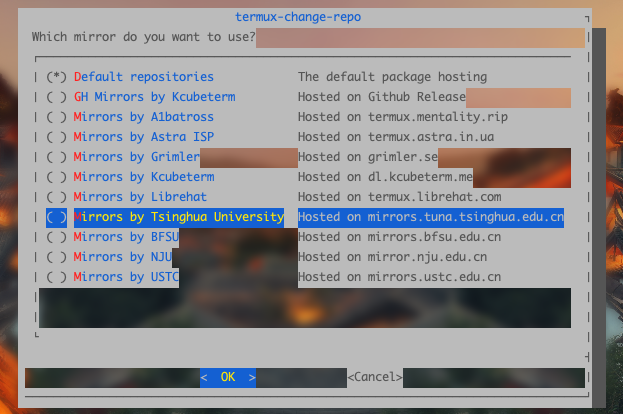The image size is (623, 414).
Task: Select the Mirrors by USTC radio button
Action: [57, 277]
